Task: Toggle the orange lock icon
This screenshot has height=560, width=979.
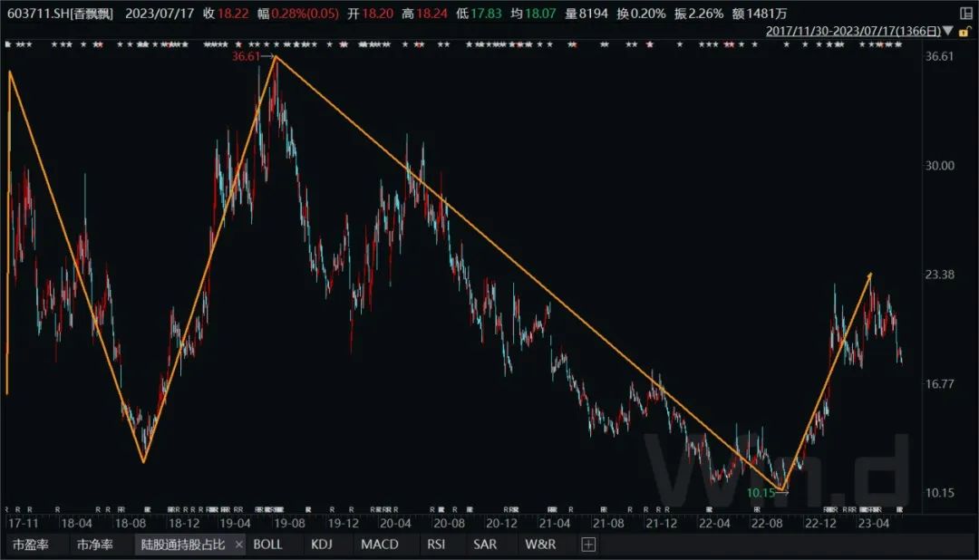Action: [x=966, y=30]
